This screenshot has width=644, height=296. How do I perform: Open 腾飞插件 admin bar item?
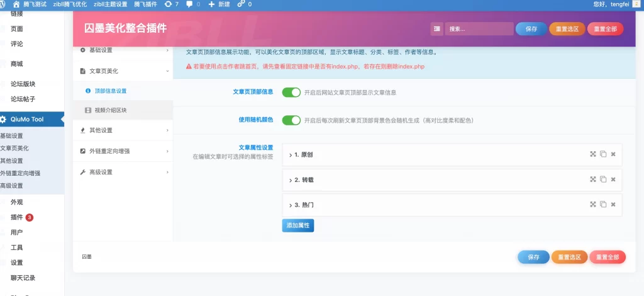pos(146,4)
